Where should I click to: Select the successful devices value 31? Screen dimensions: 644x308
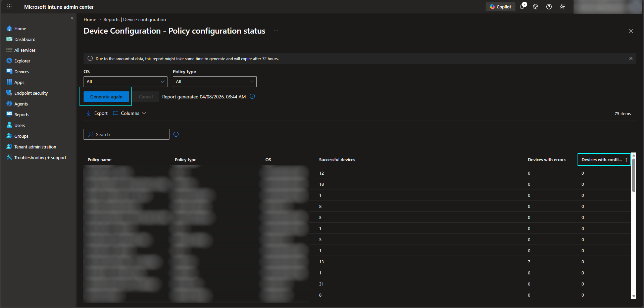tap(321, 284)
